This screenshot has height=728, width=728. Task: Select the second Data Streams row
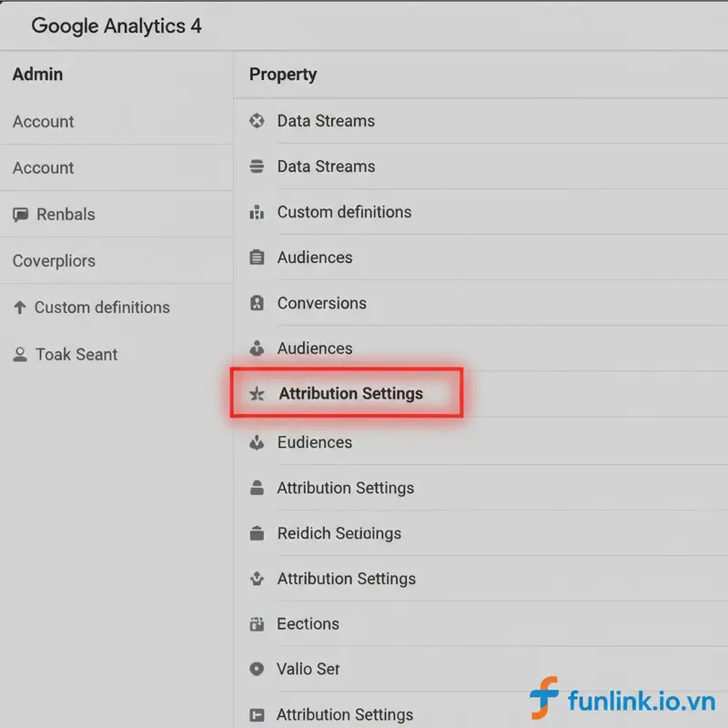(326, 167)
